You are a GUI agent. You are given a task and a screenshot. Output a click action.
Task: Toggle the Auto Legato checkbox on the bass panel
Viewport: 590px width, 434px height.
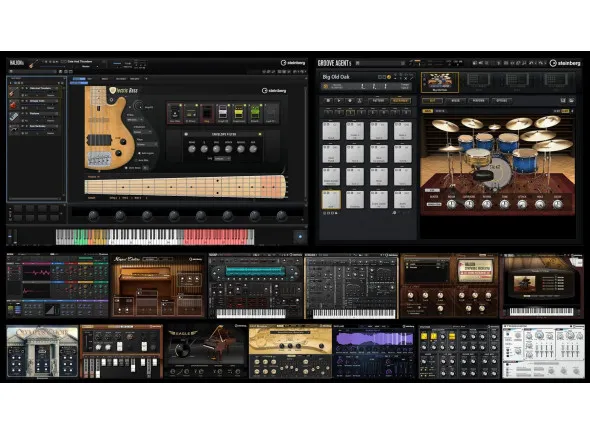(139, 153)
